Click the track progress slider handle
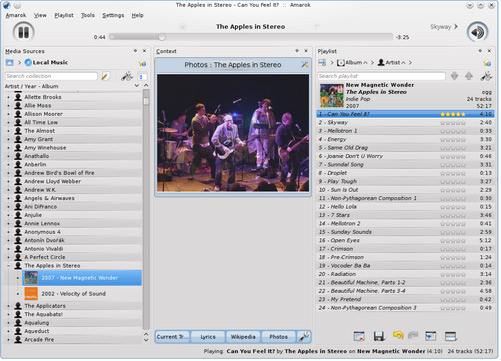This screenshot has width=501, height=361. click(162, 37)
